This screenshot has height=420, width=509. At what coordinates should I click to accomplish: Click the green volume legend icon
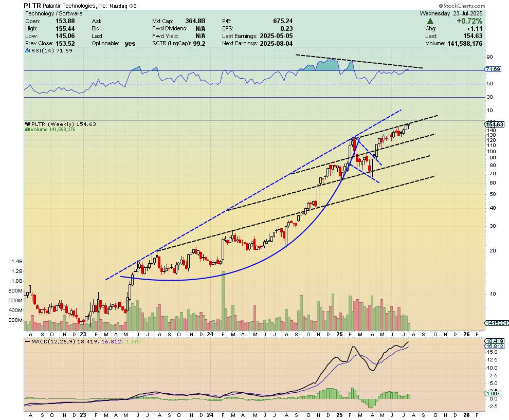28,129
